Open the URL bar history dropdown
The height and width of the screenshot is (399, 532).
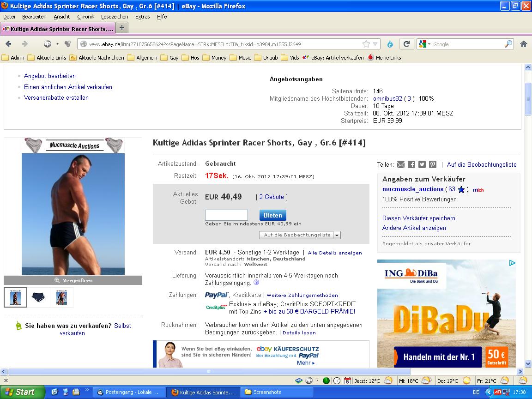[x=375, y=44]
